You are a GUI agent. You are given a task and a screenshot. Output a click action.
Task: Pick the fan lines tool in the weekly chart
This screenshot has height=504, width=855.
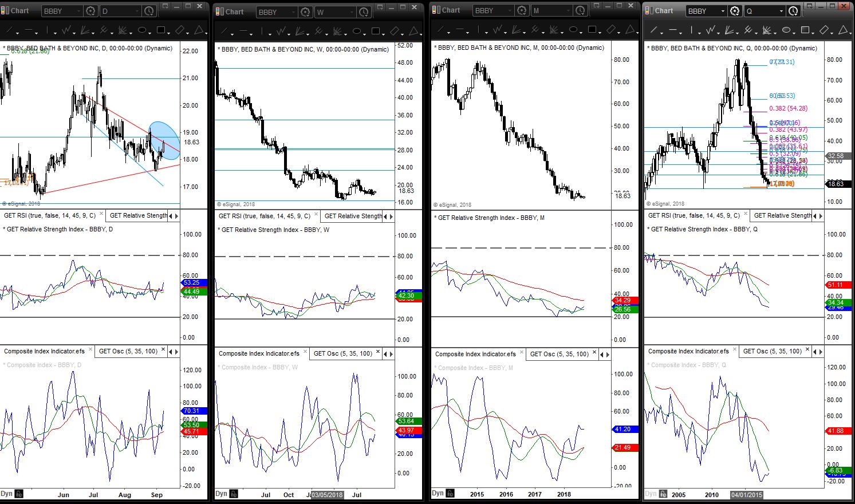301,31
